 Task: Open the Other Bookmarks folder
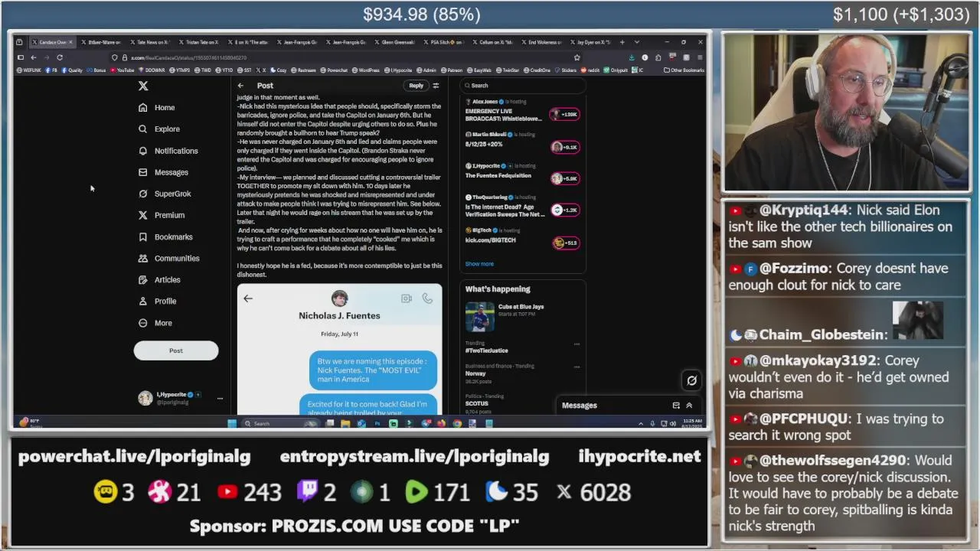click(684, 70)
